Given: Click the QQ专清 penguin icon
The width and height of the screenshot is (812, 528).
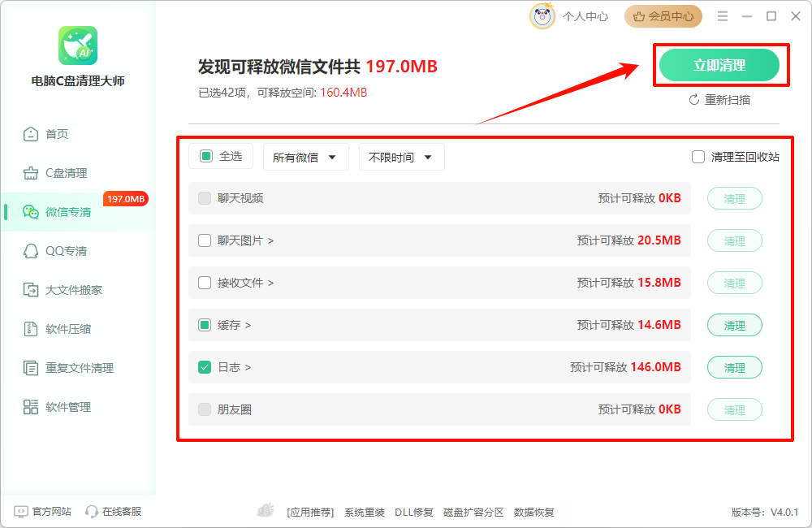Looking at the screenshot, I should (31, 251).
